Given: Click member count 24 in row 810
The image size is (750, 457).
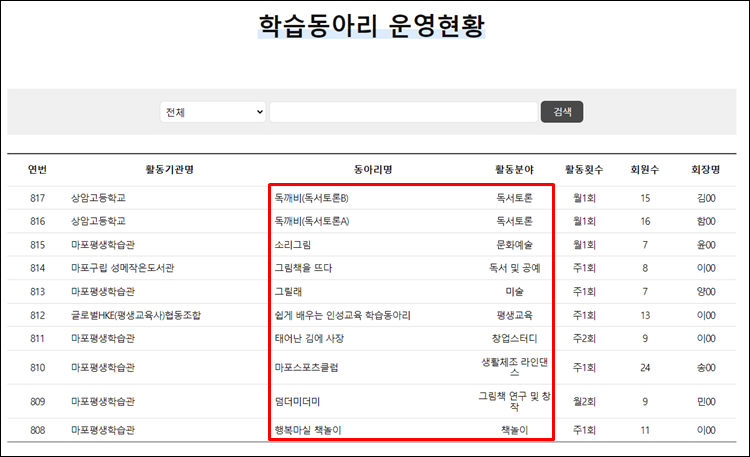Looking at the screenshot, I should coord(645,368).
